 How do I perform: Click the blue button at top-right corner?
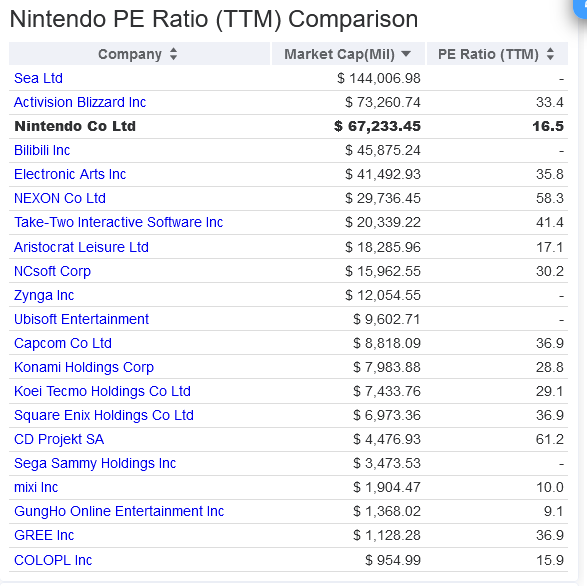click(581, 7)
